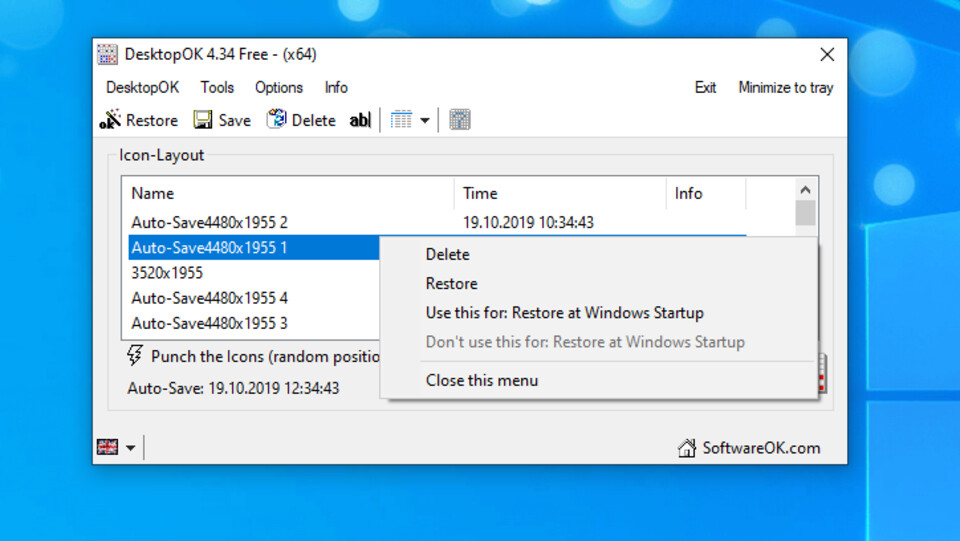Close the DesktopOK window
This screenshot has height=541, width=960.
click(827, 54)
